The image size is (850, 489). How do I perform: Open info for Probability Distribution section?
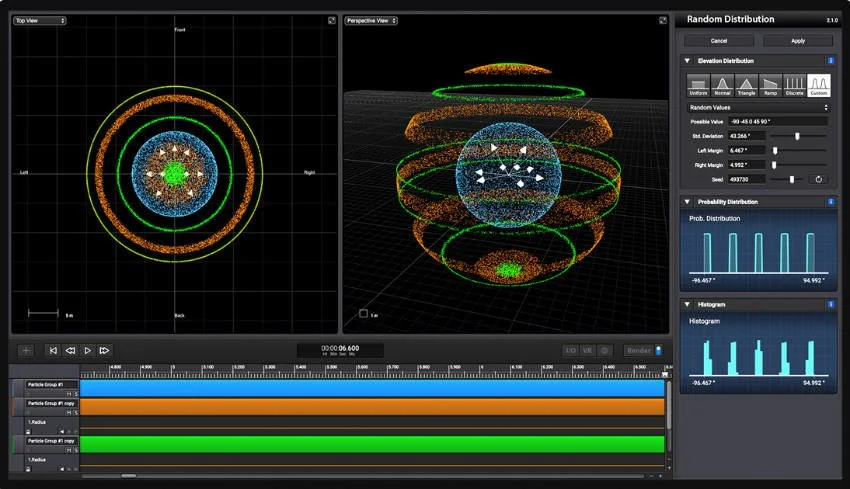tap(830, 202)
